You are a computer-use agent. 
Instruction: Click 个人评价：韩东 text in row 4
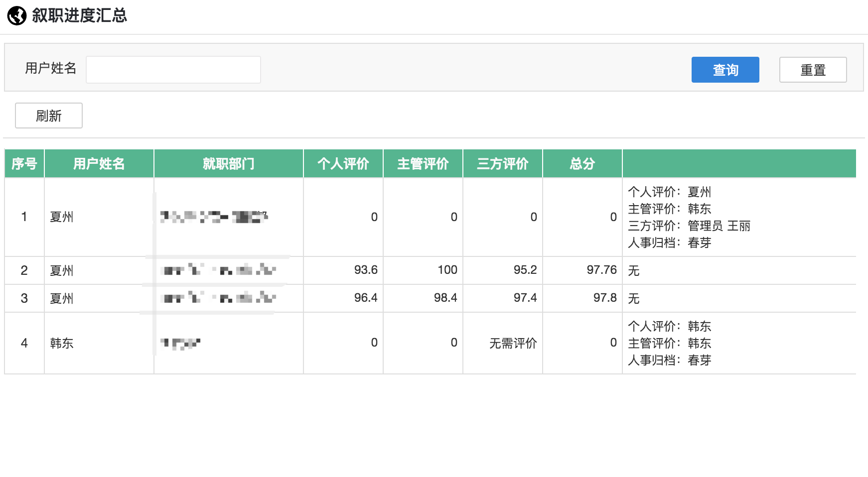(669, 327)
